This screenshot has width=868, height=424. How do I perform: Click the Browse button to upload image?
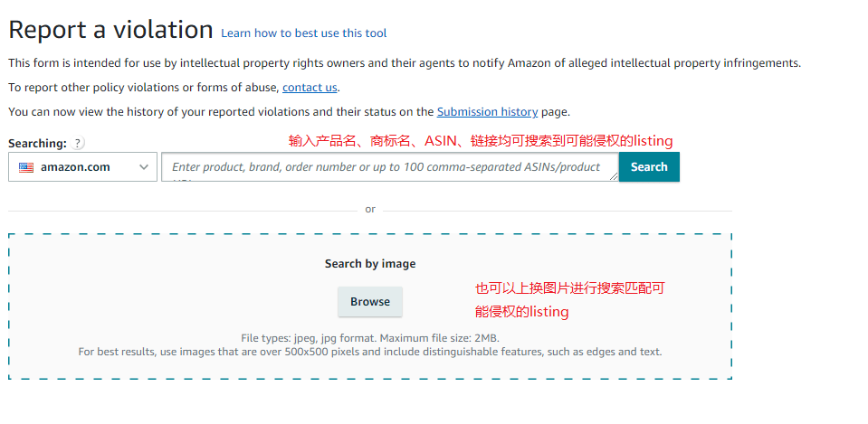click(370, 302)
